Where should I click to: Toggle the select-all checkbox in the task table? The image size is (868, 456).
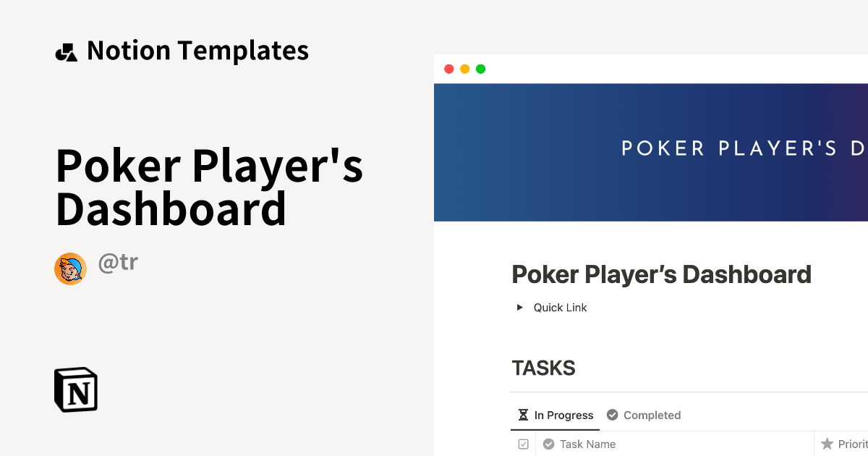[522, 444]
